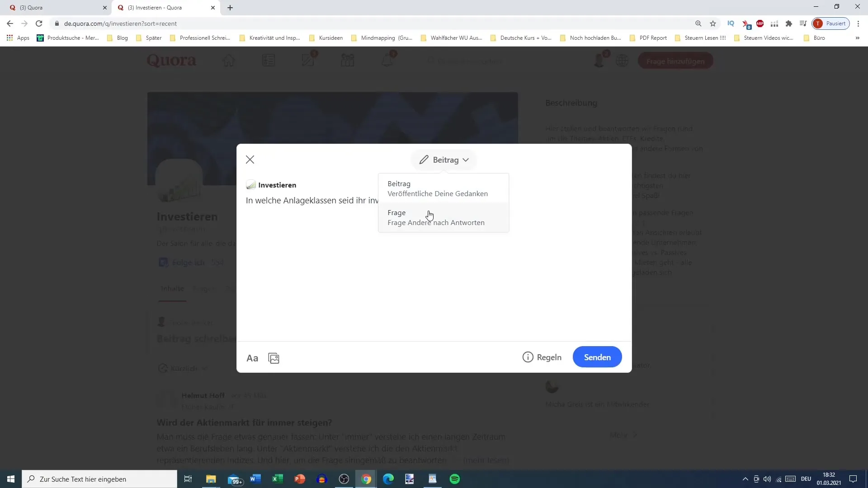Open Task View on the taskbar
This screenshot has width=868, height=488.
pos(188,479)
